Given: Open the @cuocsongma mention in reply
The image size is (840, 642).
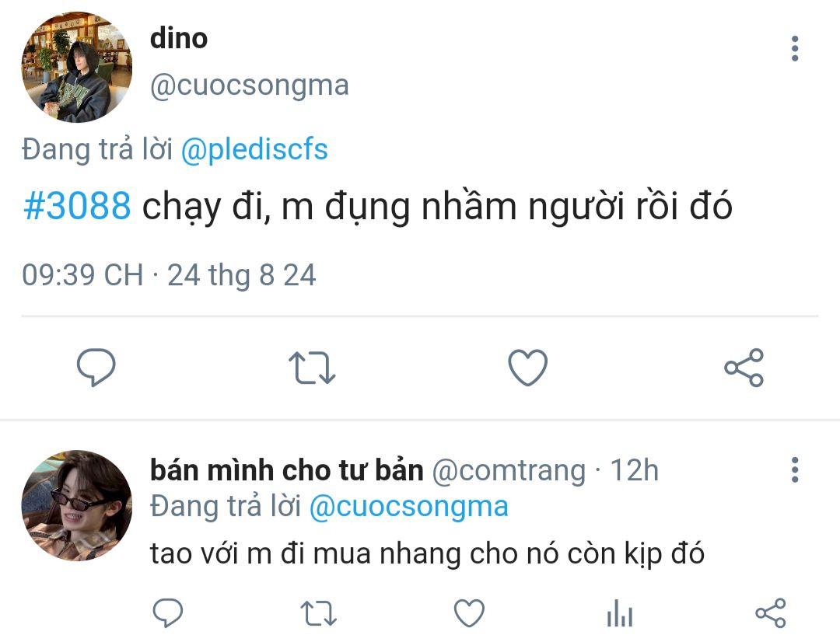Looking at the screenshot, I should pos(409,507).
